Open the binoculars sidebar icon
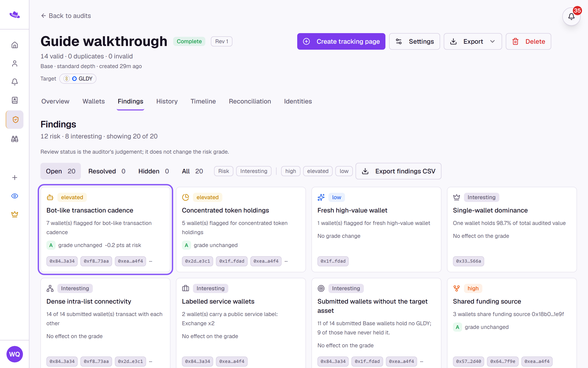 [14, 139]
